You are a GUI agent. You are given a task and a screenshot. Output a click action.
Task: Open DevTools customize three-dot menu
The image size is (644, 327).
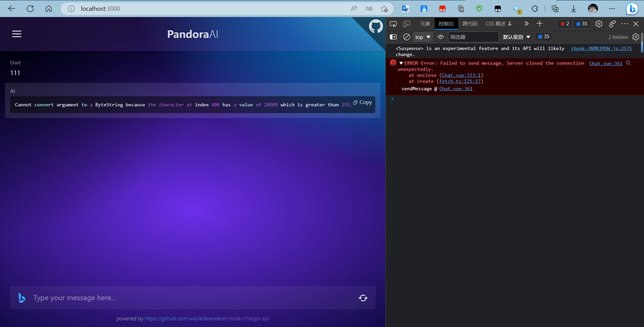coord(625,24)
